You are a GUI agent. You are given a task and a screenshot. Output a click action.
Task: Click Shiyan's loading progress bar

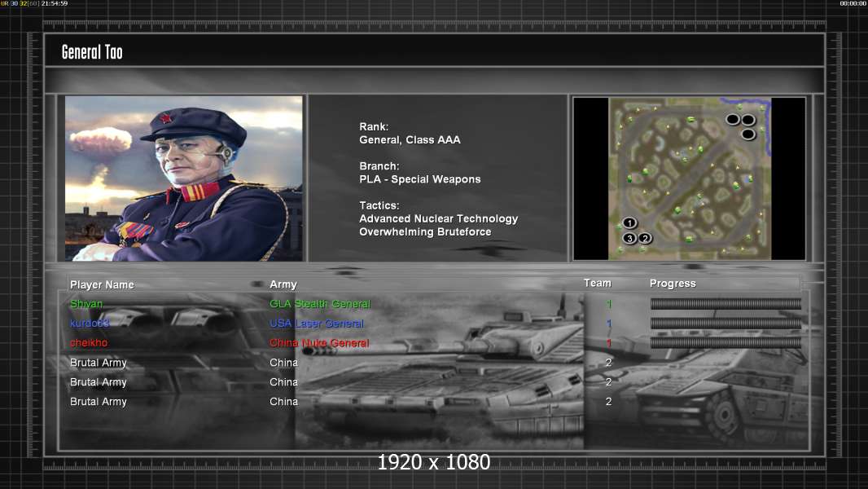click(x=726, y=303)
